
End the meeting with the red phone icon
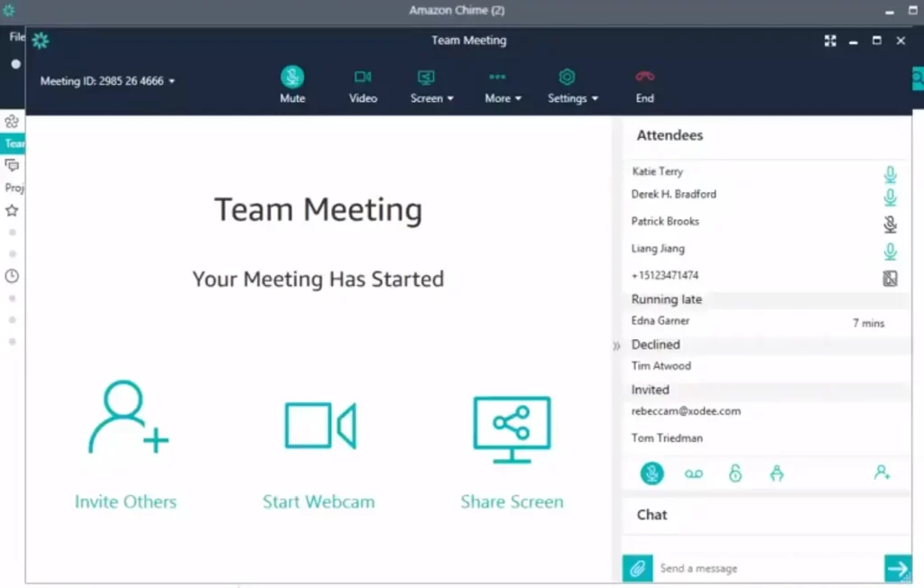pyautogui.click(x=644, y=86)
